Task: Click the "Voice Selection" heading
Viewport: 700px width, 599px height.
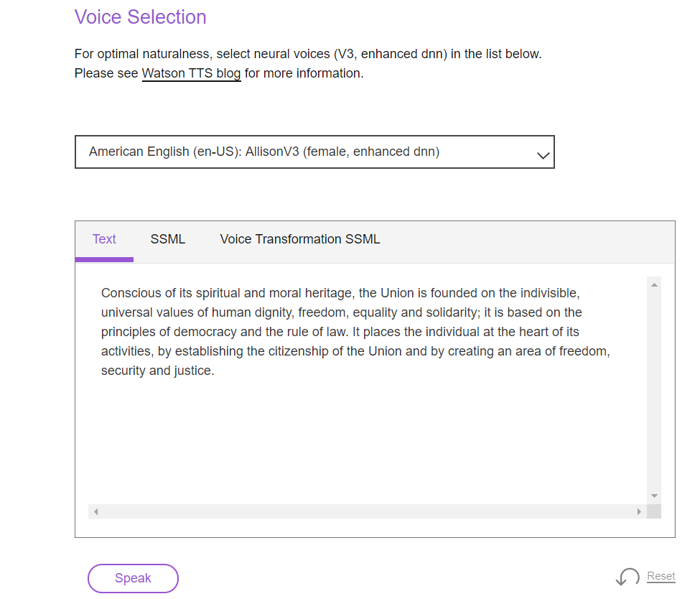Action: pos(141,17)
